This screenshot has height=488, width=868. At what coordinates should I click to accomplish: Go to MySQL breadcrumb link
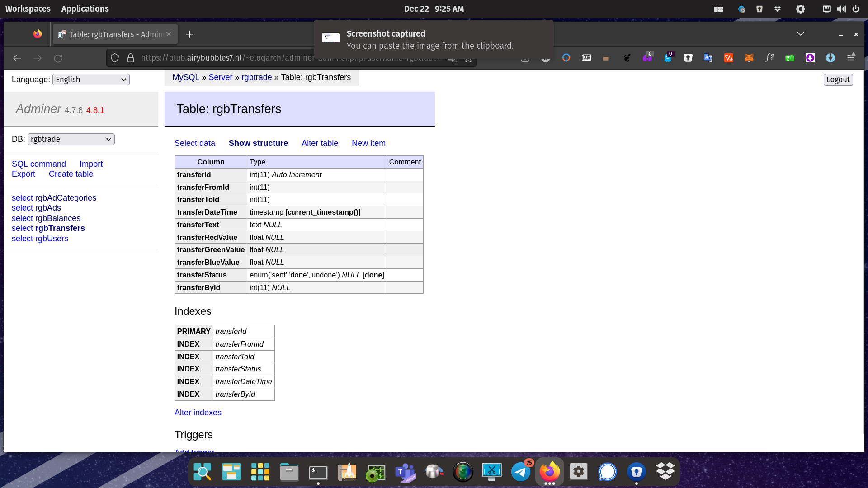point(186,77)
